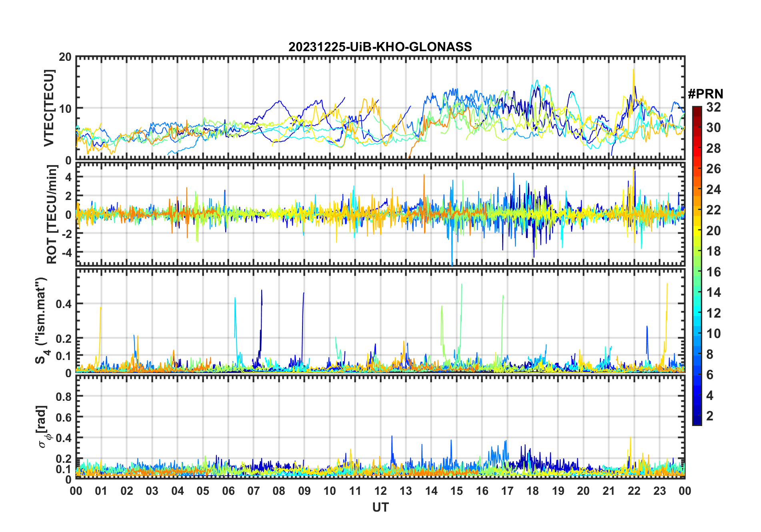Click UT axis tick label "03"
Screen dimensions: 761x532
[x=152, y=491]
